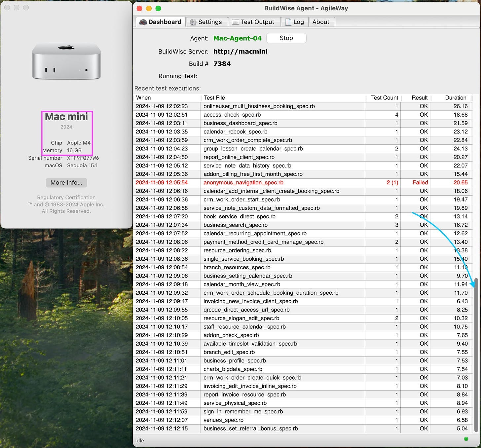This screenshot has height=448, width=481.
Task: Select business_dashboard_spec.rb row
Action: 302,123
